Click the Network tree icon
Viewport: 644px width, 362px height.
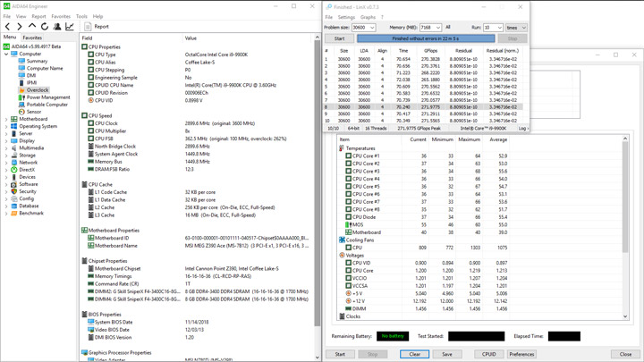(x=14, y=163)
